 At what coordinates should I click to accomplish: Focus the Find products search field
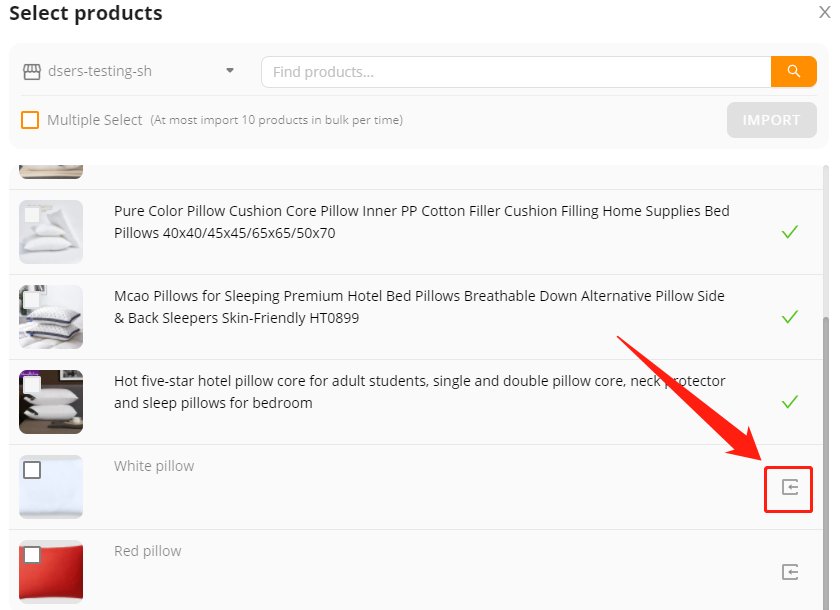tap(516, 72)
